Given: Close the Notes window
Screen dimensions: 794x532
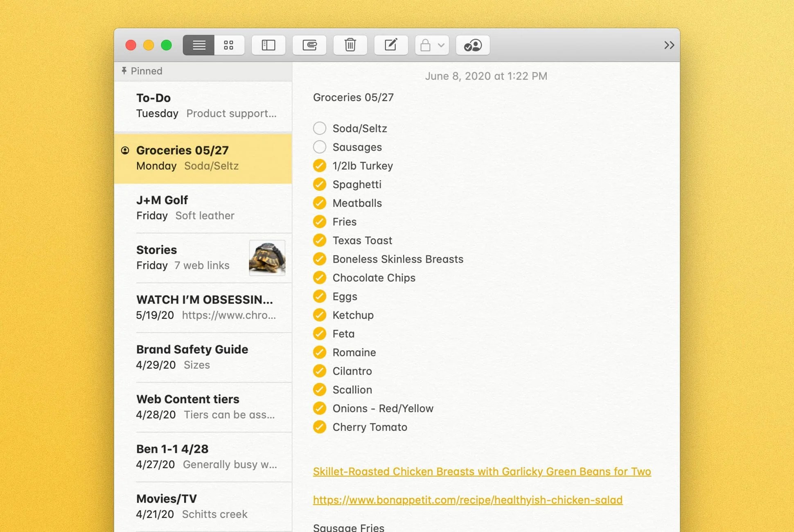Looking at the screenshot, I should tap(131, 45).
